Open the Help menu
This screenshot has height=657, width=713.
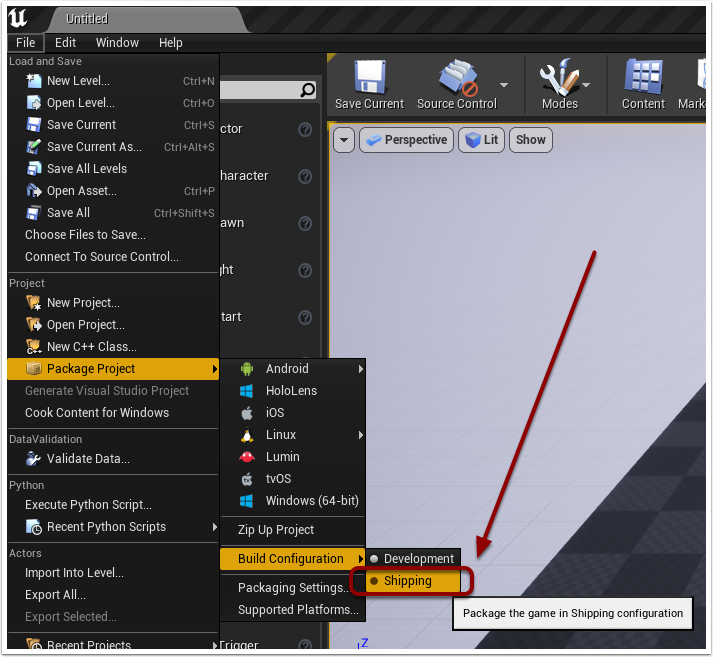171,43
